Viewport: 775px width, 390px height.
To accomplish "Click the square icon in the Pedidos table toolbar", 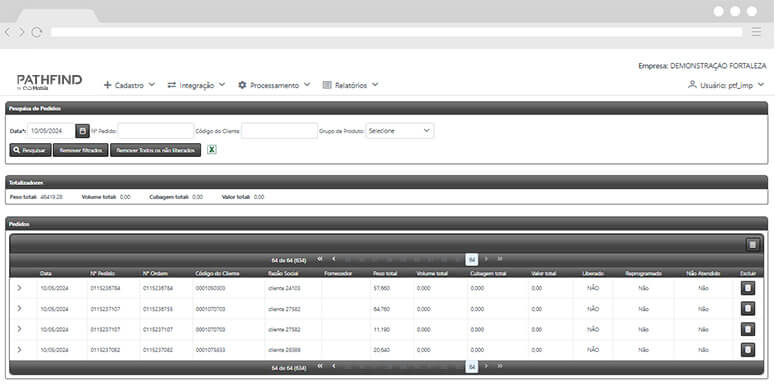I will [x=752, y=245].
